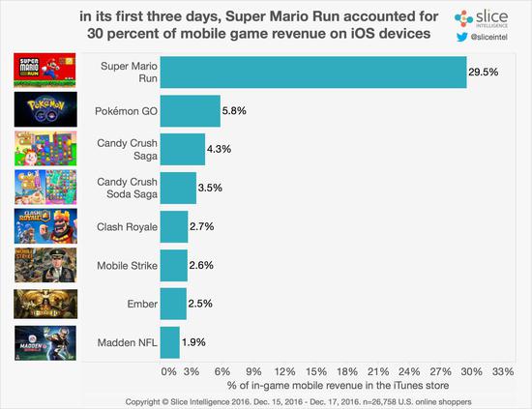Open the @sliceintel Twitter handle

point(488,37)
